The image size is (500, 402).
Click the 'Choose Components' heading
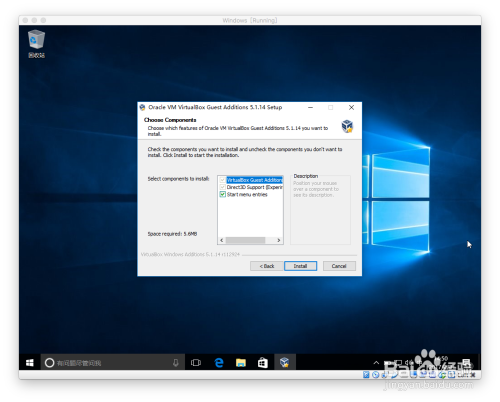(x=170, y=120)
